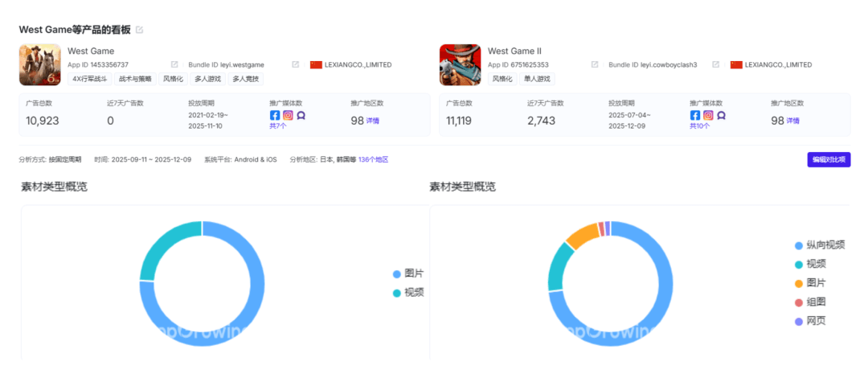
Task: Click the 系统平台: Android & iOS text
Action: pyautogui.click(x=240, y=159)
